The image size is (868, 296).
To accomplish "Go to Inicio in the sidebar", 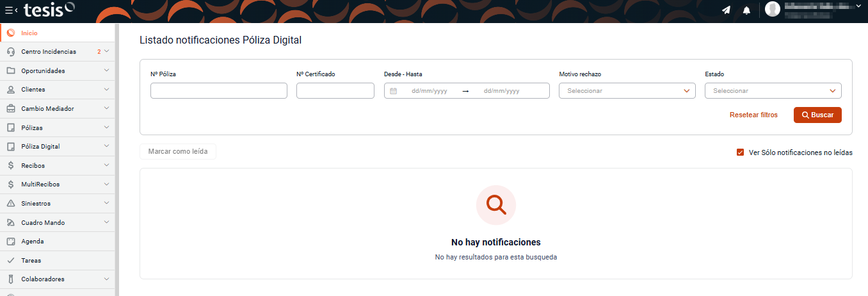I will (x=58, y=33).
